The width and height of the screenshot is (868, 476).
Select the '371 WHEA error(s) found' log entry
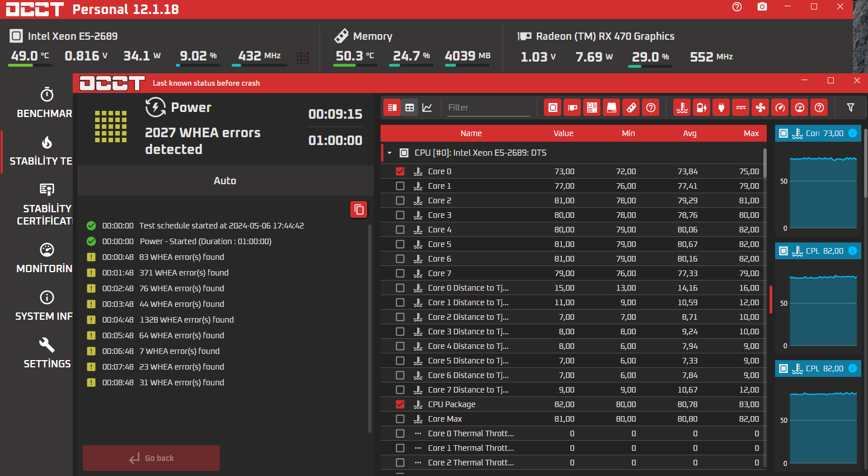[184, 273]
